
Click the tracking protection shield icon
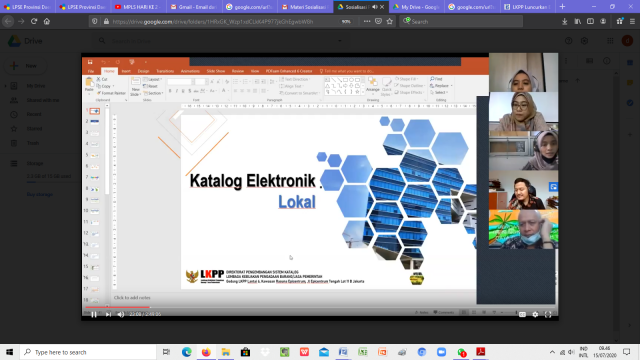click(x=95, y=21)
